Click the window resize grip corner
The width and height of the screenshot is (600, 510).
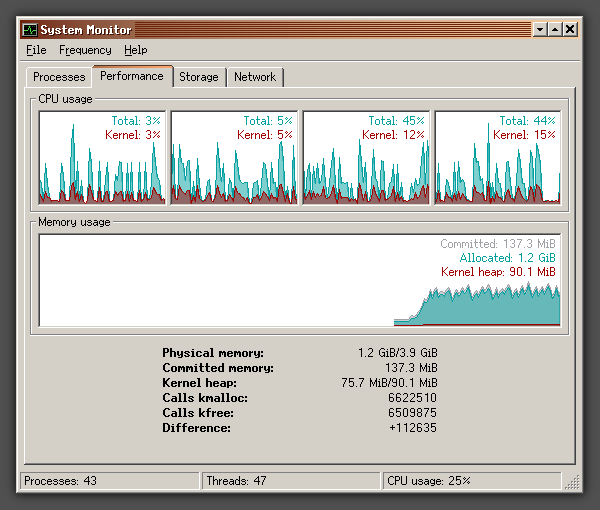[572, 482]
